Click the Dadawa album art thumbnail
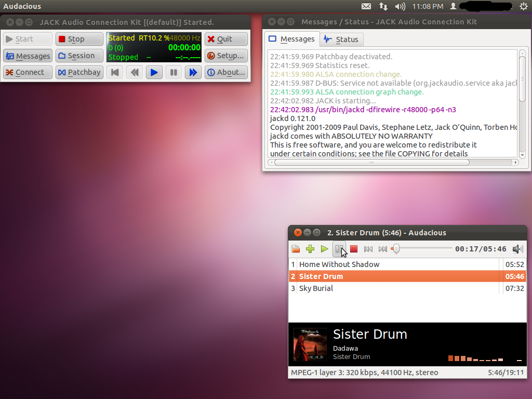The image size is (532, 399). click(310, 344)
